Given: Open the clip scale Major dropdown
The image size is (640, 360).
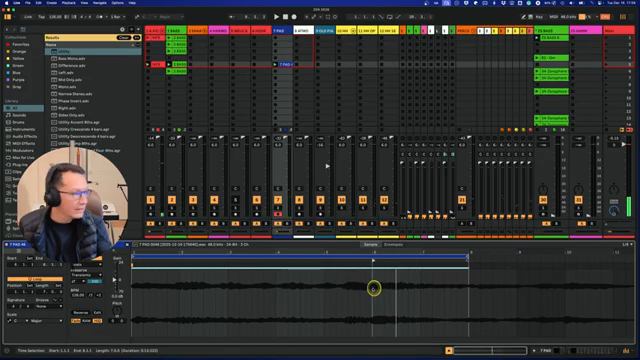Looking at the screenshot, I should click(x=47, y=321).
